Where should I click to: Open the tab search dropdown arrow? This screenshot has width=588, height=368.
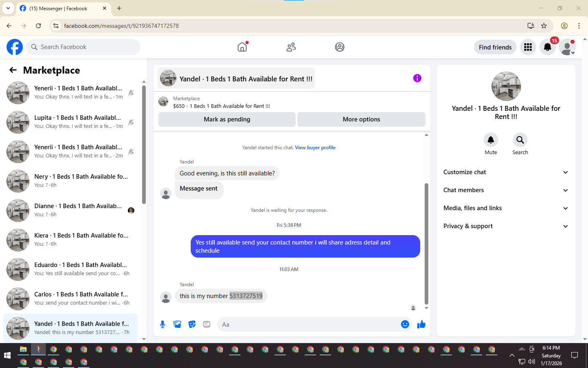click(x=8, y=8)
